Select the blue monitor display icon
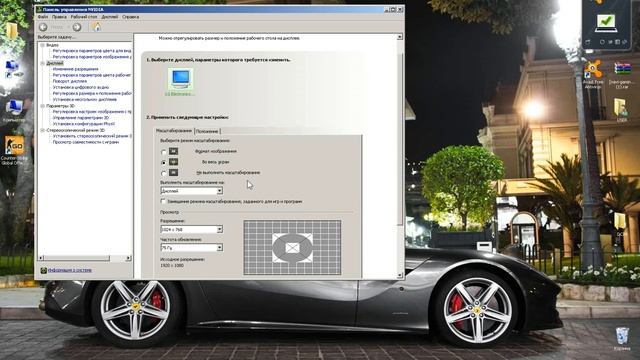Image resolution: width=640 pixels, height=360 pixels. [180, 79]
